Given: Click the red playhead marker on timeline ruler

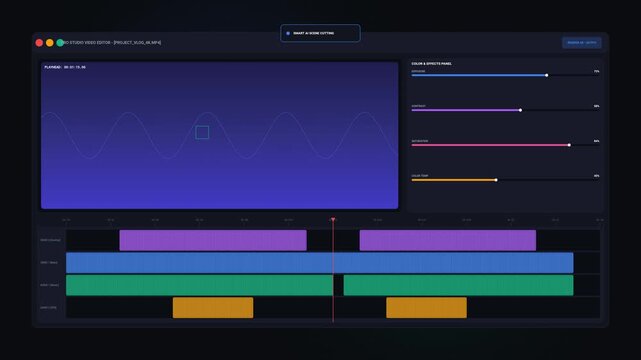Looking at the screenshot, I should point(333,220).
